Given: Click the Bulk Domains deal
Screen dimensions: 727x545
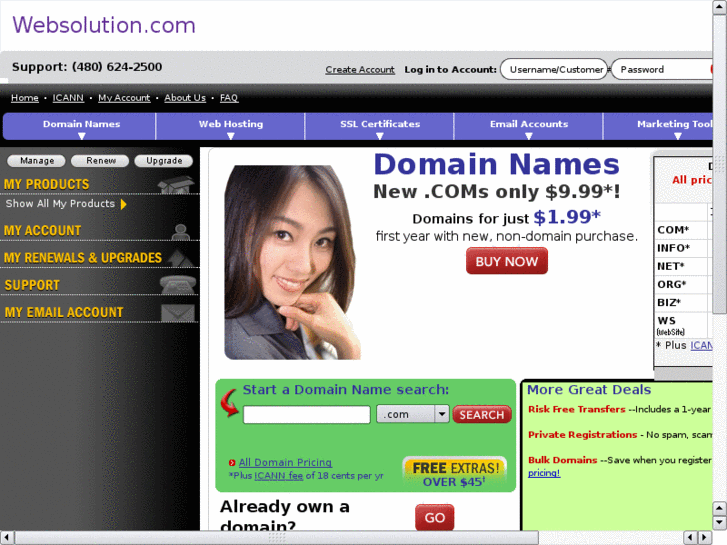Looking at the screenshot, I should tap(562, 460).
